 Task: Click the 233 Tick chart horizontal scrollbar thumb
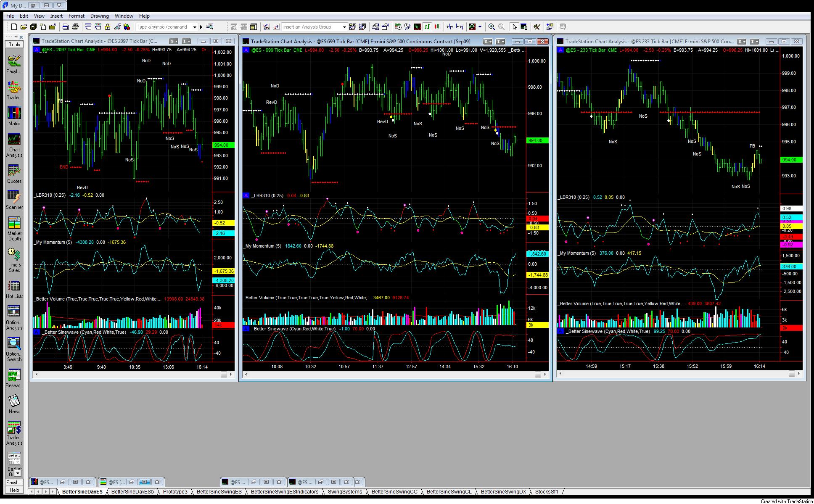[x=792, y=373]
